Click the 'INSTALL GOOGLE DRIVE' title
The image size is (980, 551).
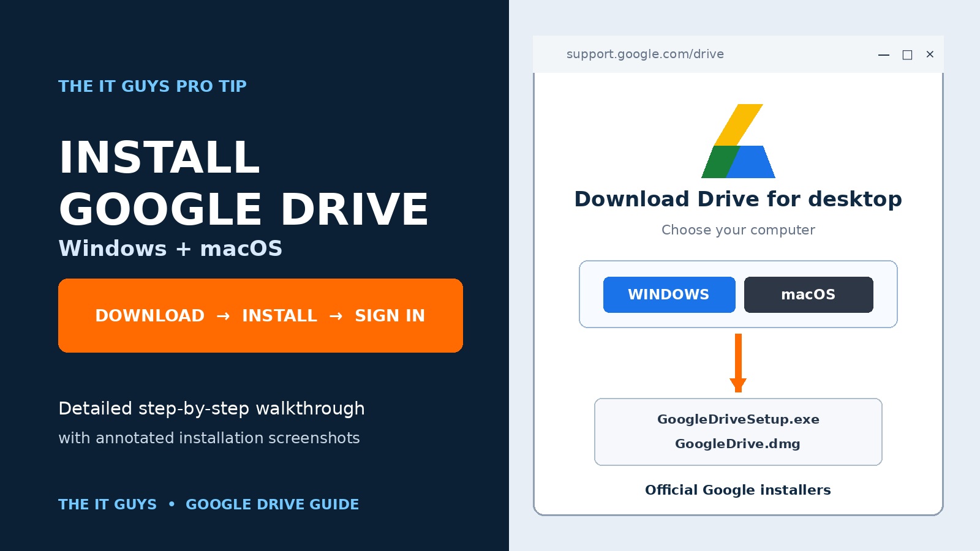(244, 182)
